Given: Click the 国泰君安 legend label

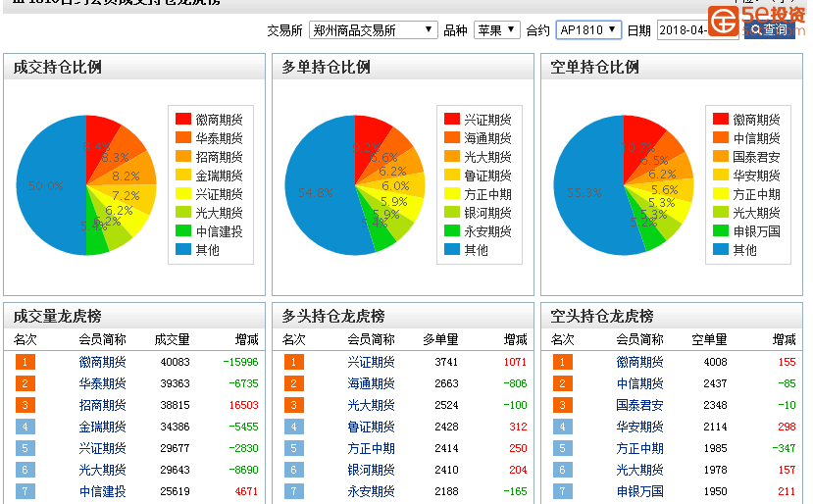Looking at the screenshot, I should point(756,157).
